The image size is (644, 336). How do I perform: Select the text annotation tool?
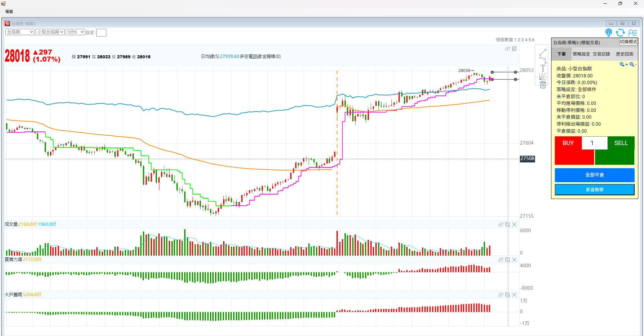tap(543, 68)
